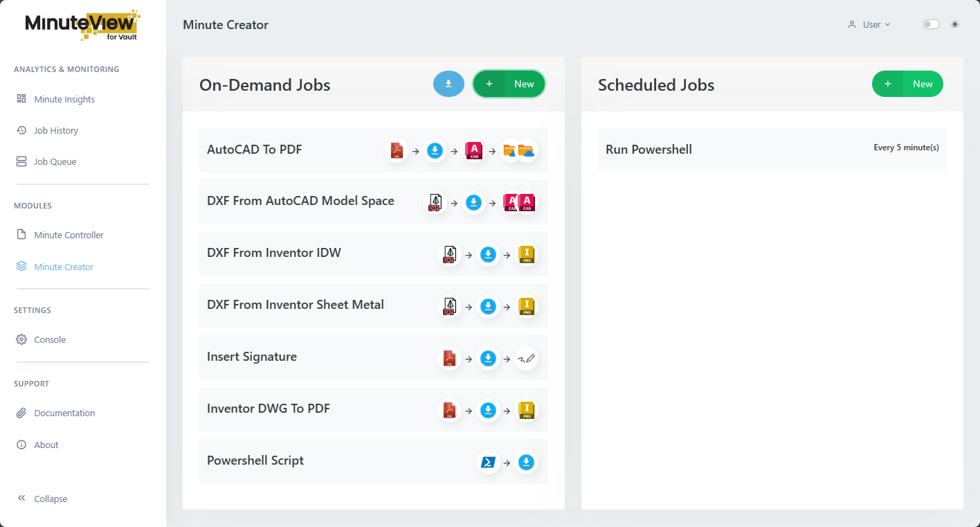
Task: Open the User dropdown menu
Action: [869, 24]
